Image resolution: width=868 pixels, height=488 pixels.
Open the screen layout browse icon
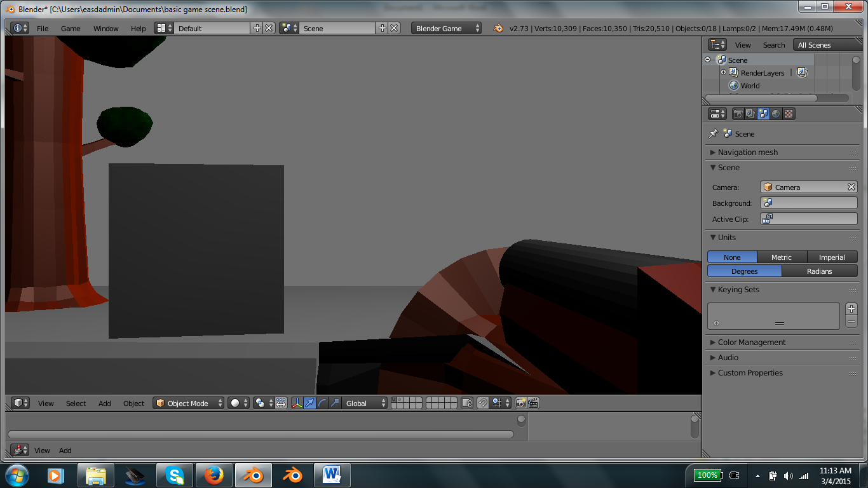[x=165, y=28]
